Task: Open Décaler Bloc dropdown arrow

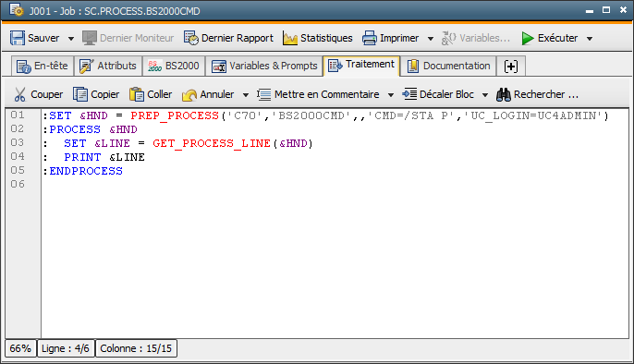Action: (485, 95)
